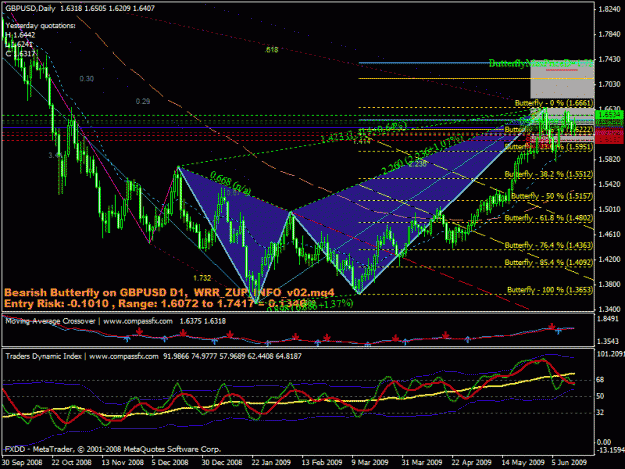Click the 30 Dec 2008 date on time axis

pos(222,462)
